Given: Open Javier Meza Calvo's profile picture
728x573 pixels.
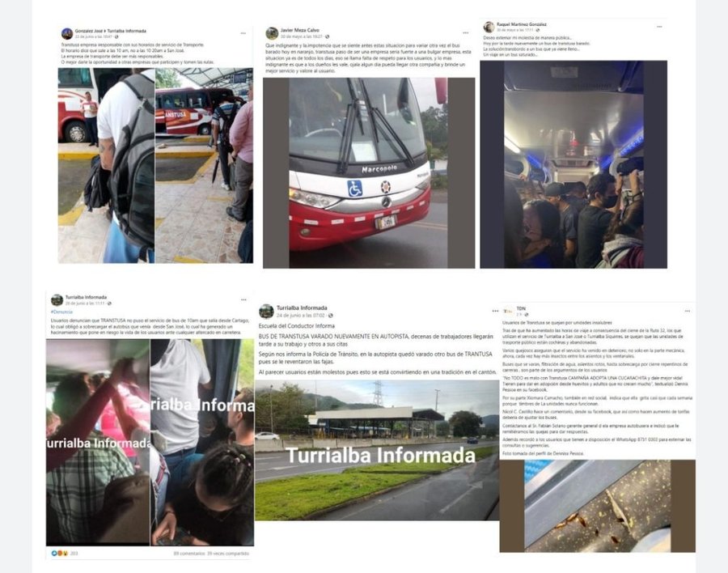Looking at the screenshot, I should coord(272,33).
